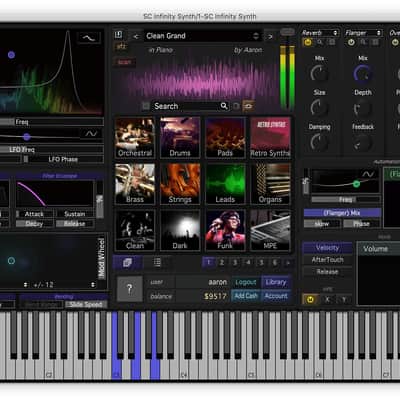Toggle the Flanger power button
Image resolution: width=400 pixels, height=400 pixels.
[351, 42]
